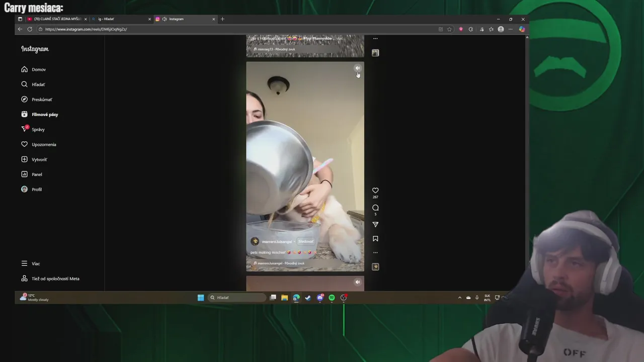Go back in the browser
Screen dimensions: 644x362
[x=20, y=29]
